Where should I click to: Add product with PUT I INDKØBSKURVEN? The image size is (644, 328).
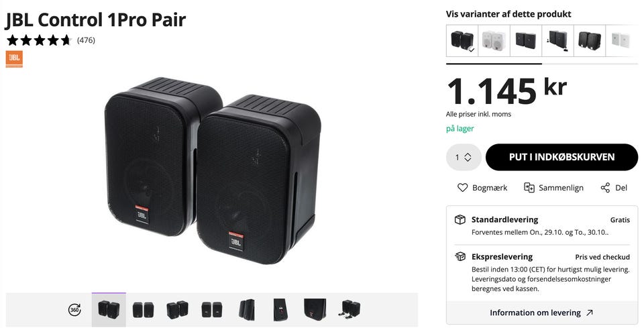point(562,157)
